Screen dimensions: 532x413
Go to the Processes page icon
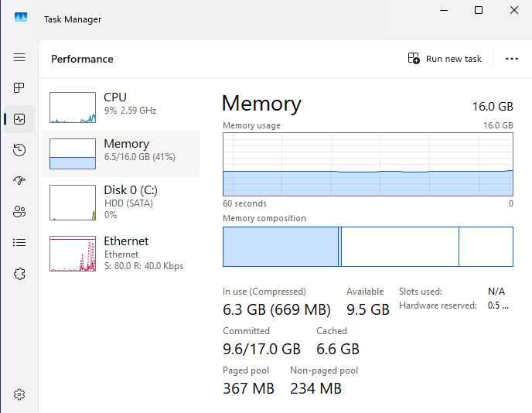click(x=19, y=88)
